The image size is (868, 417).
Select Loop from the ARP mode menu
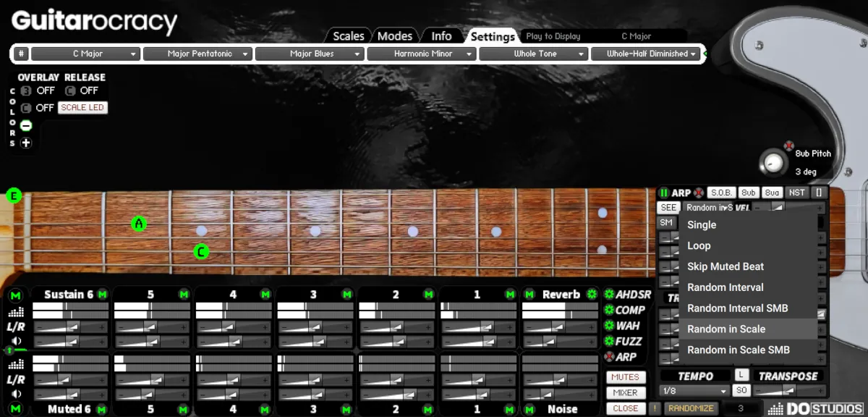[748, 245]
